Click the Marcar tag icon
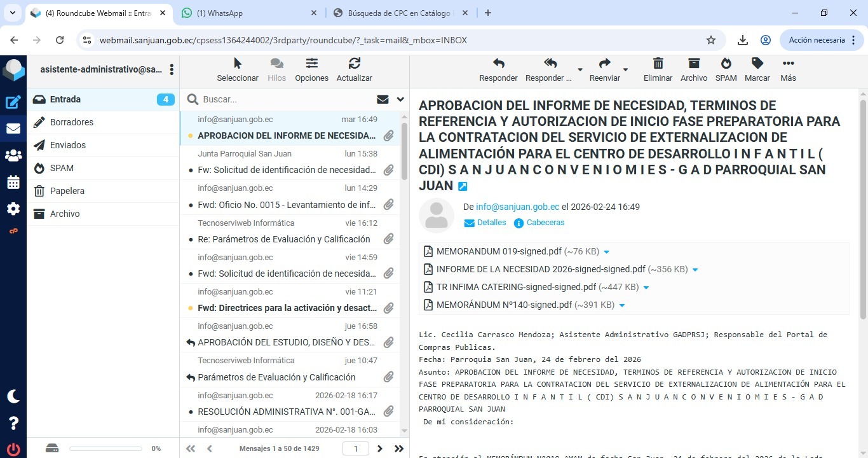 (x=757, y=64)
